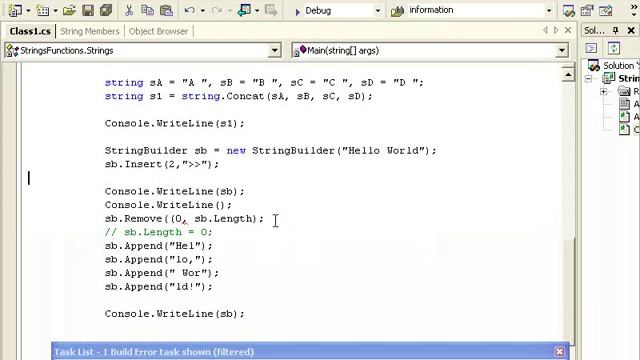The image size is (640, 360).
Task: Click the Copy icon in toolbar
Action: (147, 10)
